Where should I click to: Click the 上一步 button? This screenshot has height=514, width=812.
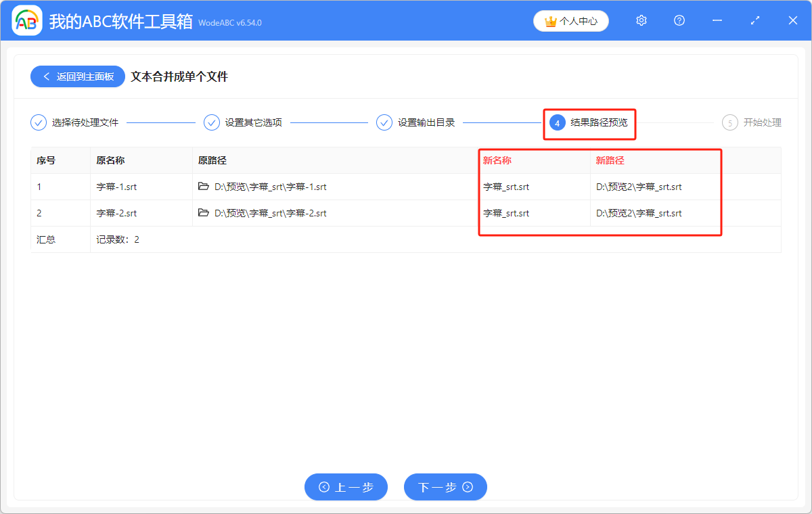[346, 487]
